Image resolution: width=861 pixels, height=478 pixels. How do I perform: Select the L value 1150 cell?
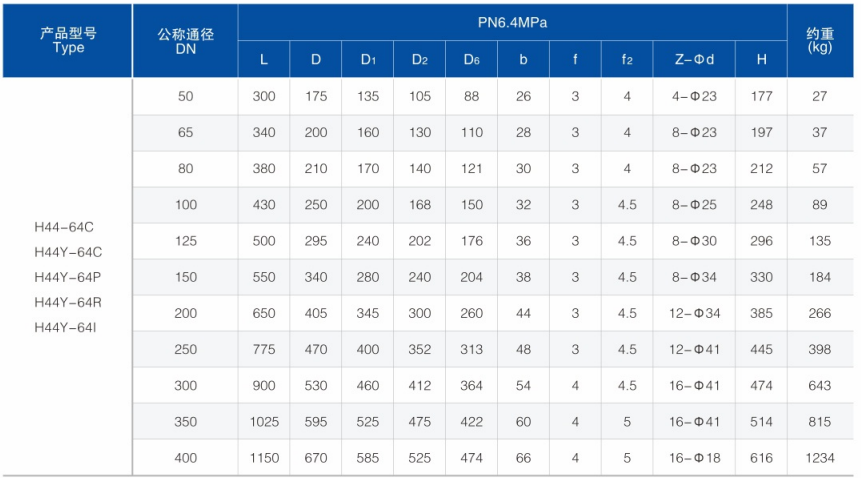coord(264,458)
